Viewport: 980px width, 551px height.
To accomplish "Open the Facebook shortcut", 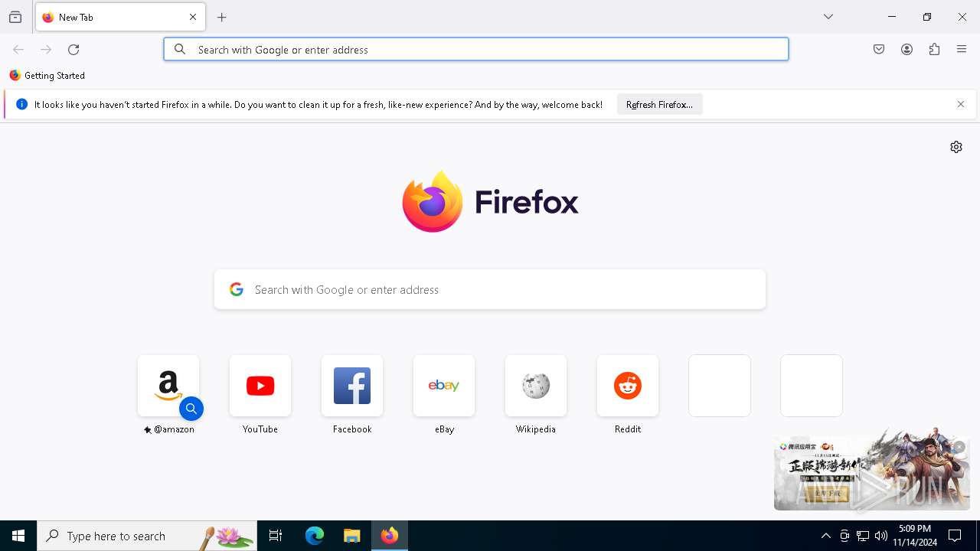I will (352, 386).
